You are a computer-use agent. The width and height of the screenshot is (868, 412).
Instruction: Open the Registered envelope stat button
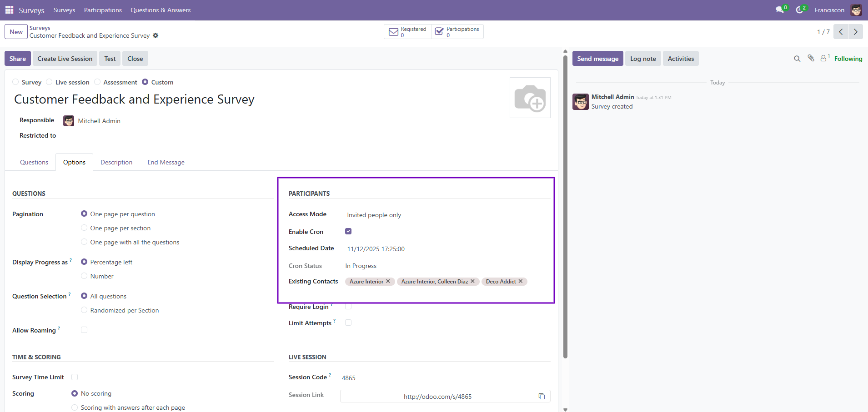pos(408,32)
